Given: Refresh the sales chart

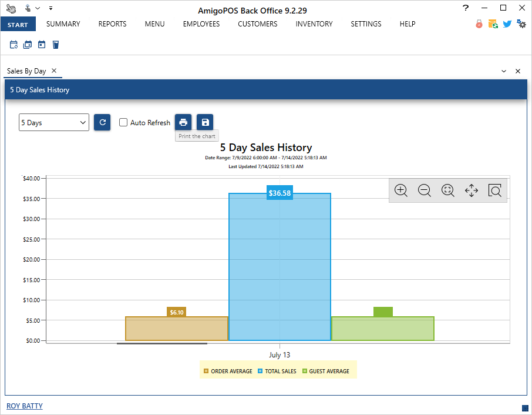Looking at the screenshot, I should [x=102, y=122].
